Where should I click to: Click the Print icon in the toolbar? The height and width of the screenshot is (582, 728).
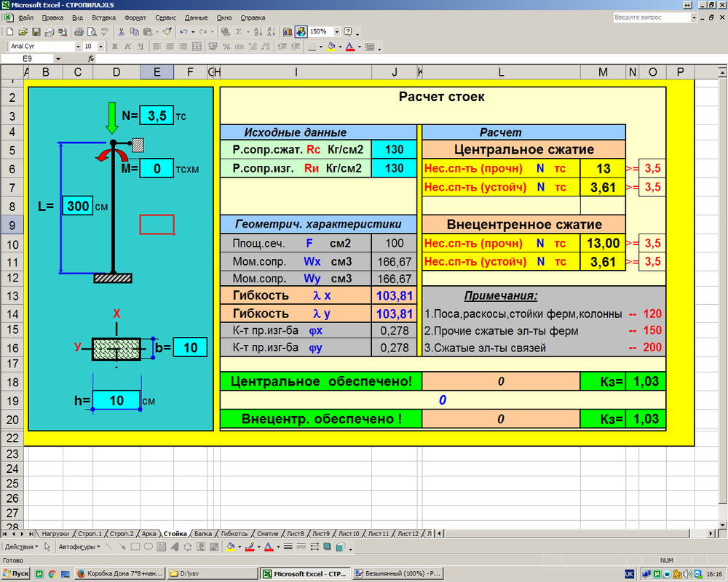pos(79,32)
